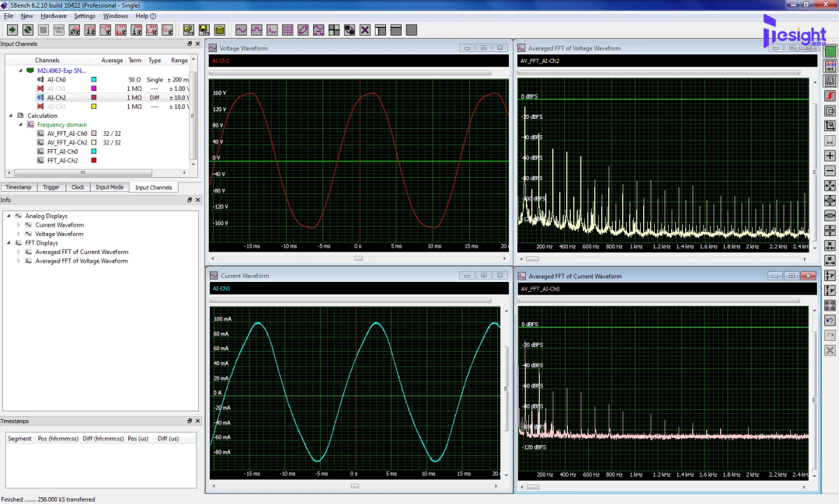
Task: Expand Averaged FFT of Current Waveform node
Action: (19, 252)
